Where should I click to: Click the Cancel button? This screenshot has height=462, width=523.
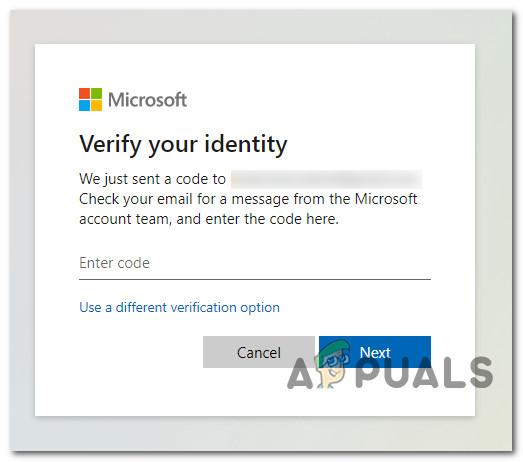pos(259,352)
